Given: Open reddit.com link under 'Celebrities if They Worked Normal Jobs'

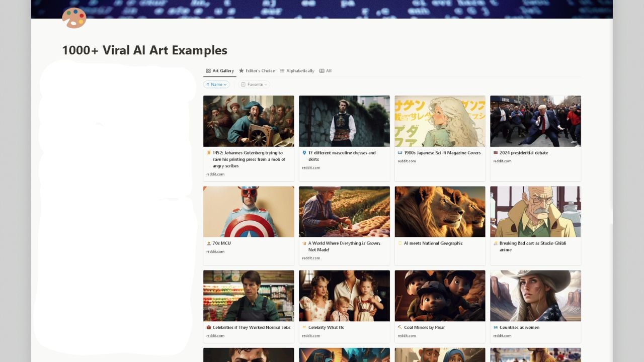Looking at the screenshot, I should (x=215, y=336).
